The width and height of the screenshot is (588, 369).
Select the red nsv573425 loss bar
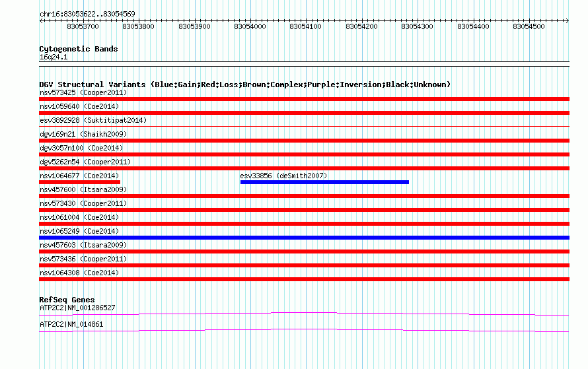304,99
